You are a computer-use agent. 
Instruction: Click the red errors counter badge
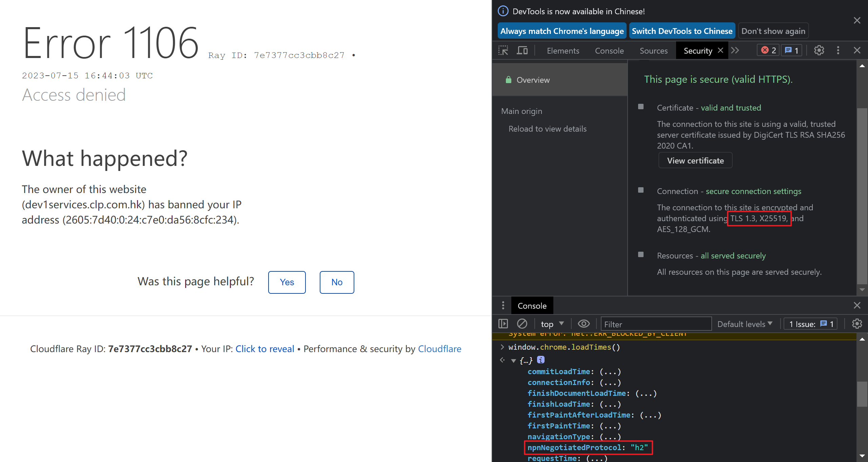768,50
